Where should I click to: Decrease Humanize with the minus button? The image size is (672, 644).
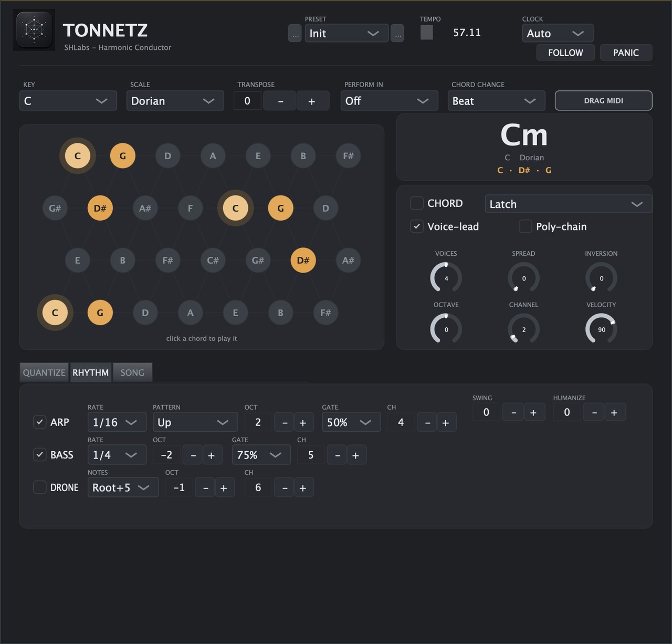coord(594,412)
